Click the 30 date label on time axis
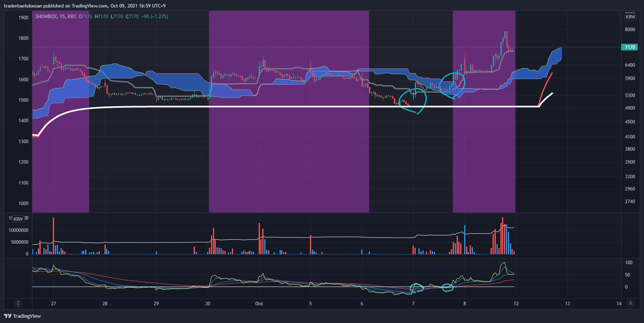Image resolution: width=644 pixels, height=323 pixels. [208, 303]
